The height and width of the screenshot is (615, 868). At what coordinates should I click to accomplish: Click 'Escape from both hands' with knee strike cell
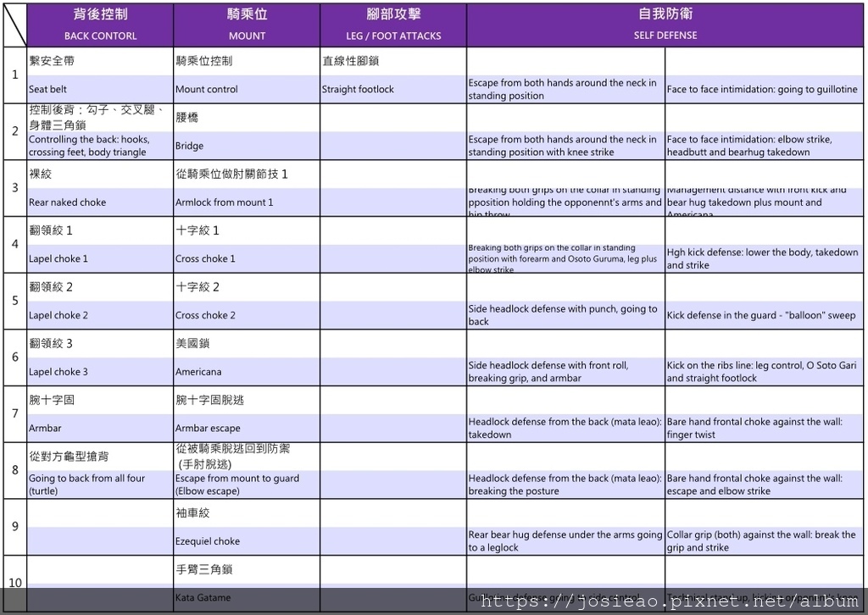(x=565, y=146)
